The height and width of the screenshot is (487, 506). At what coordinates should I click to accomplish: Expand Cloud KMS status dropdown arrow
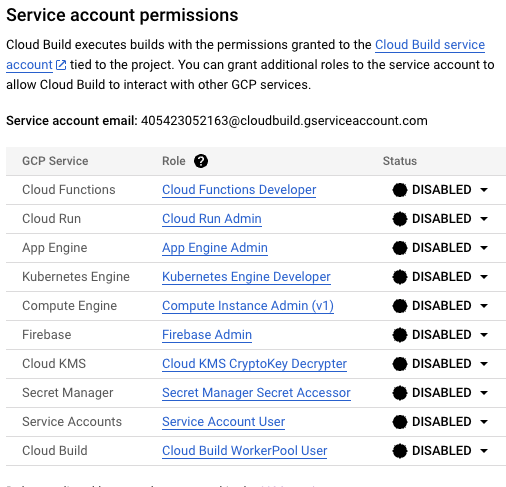484,364
